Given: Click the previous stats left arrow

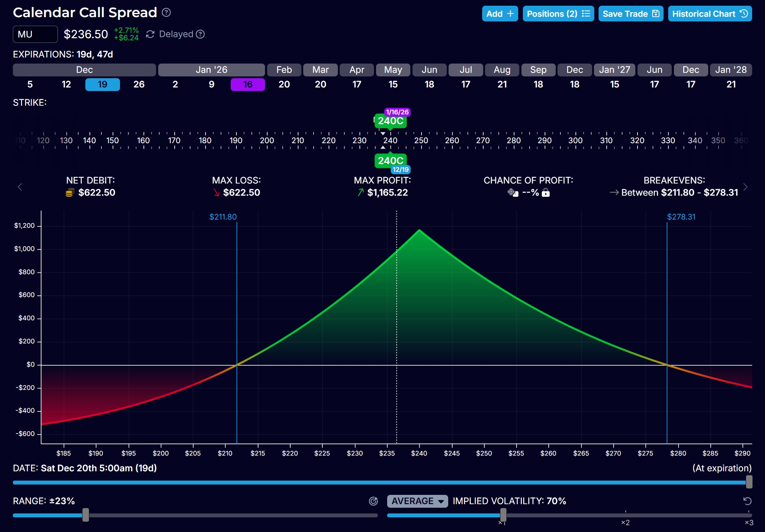Looking at the screenshot, I should [x=20, y=187].
